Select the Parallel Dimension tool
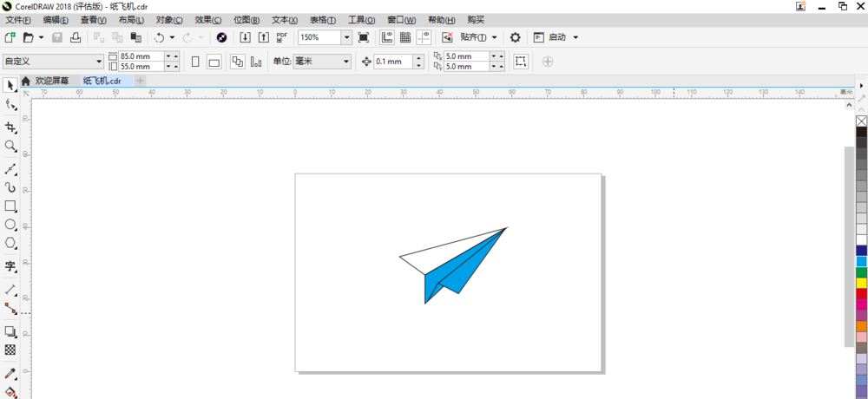 10,289
